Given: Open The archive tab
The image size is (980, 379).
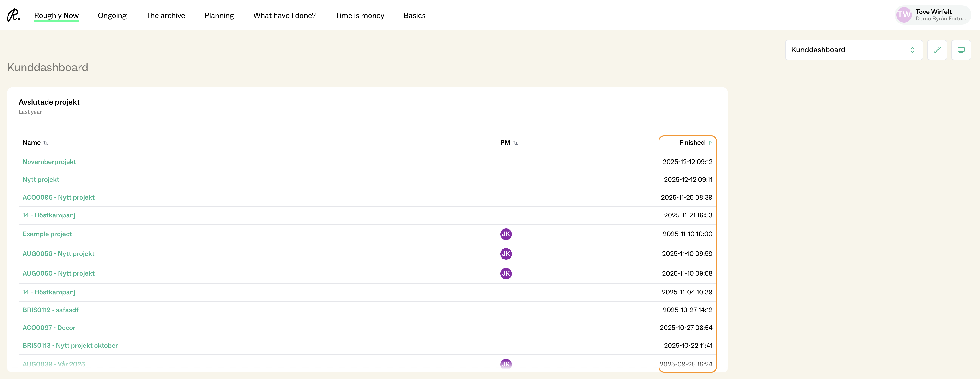Looking at the screenshot, I should [165, 16].
